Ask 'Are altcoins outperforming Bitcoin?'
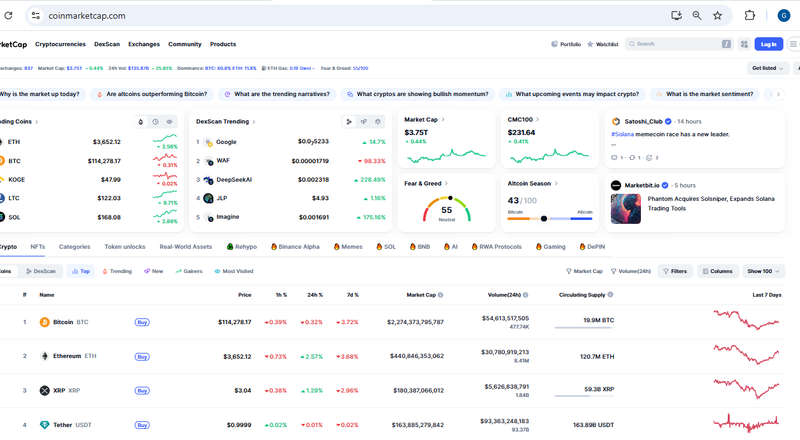 152,94
